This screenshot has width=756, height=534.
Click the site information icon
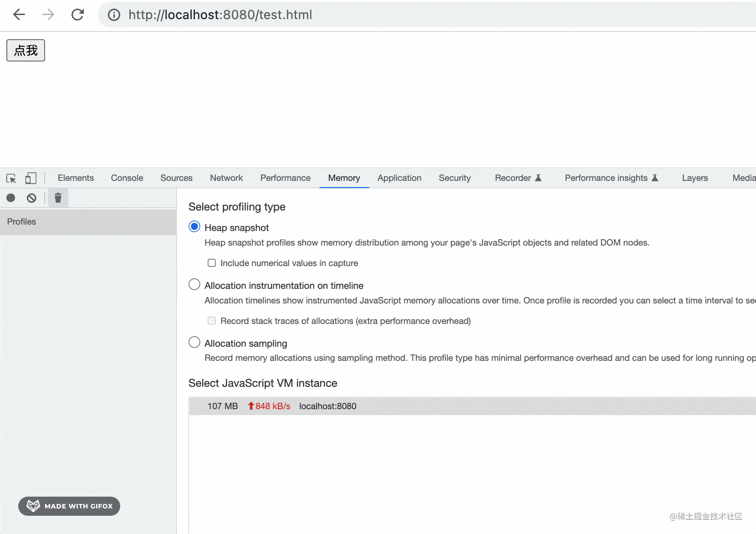click(x=114, y=15)
